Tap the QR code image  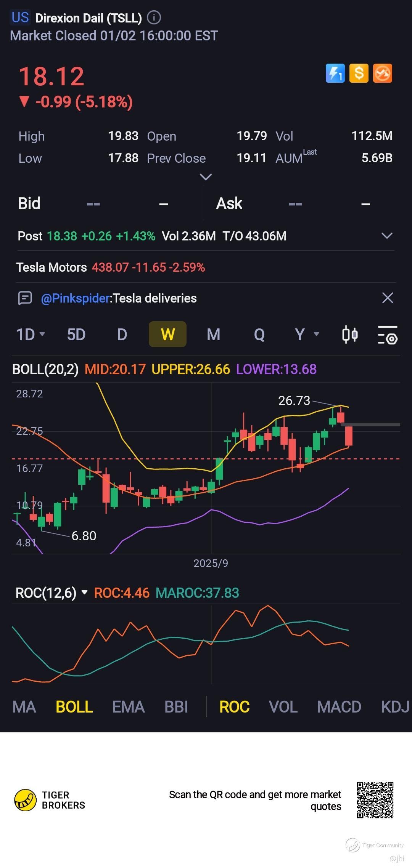[375, 800]
